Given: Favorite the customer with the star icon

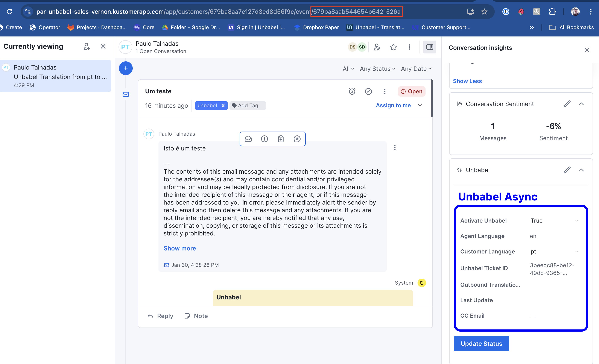Looking at the screenshot, I should click(393, 47).
